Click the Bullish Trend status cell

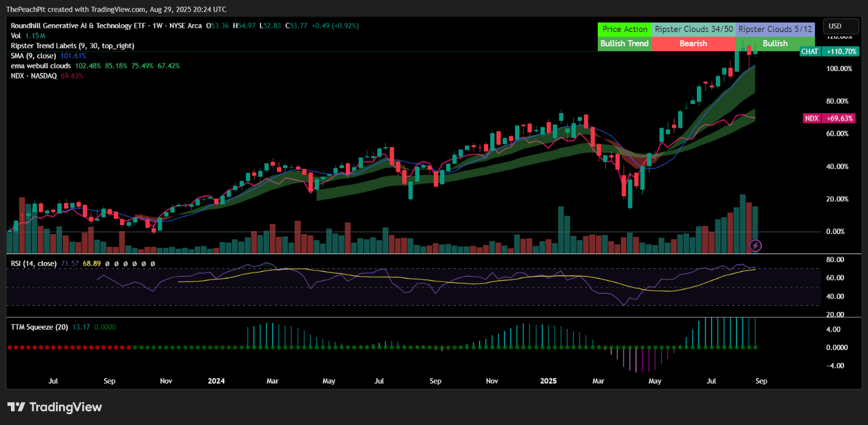[625, 44]
